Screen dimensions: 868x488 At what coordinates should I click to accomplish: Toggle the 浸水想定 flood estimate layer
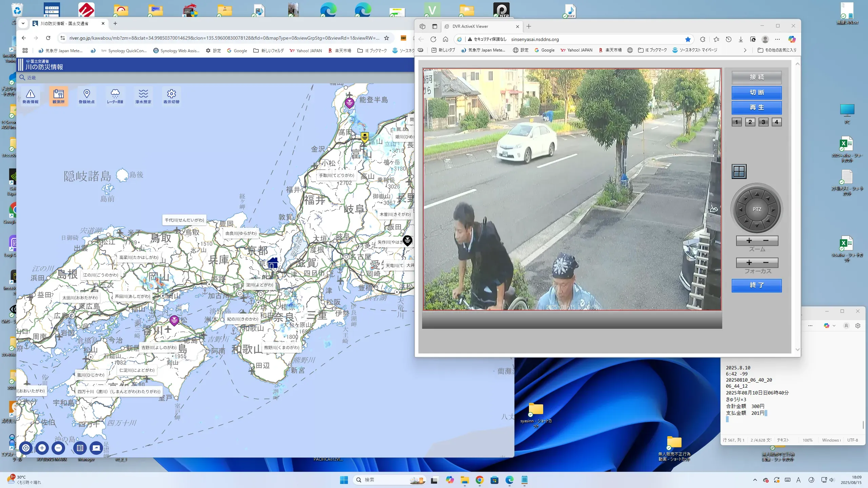(x=143, y=96)
